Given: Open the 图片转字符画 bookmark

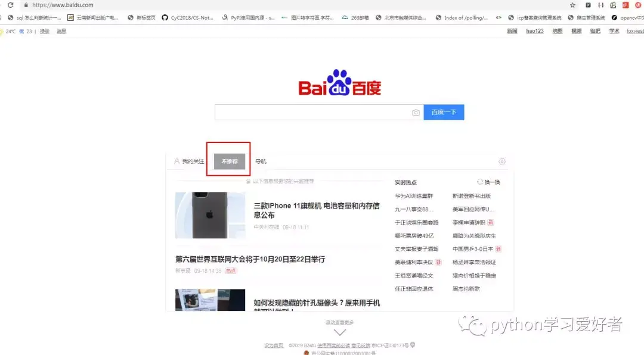Looking at the screenshot, I should click(308, 18).
